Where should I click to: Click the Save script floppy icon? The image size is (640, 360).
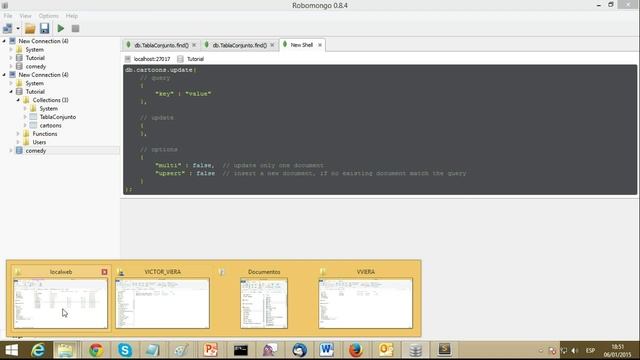coord(44,29)
